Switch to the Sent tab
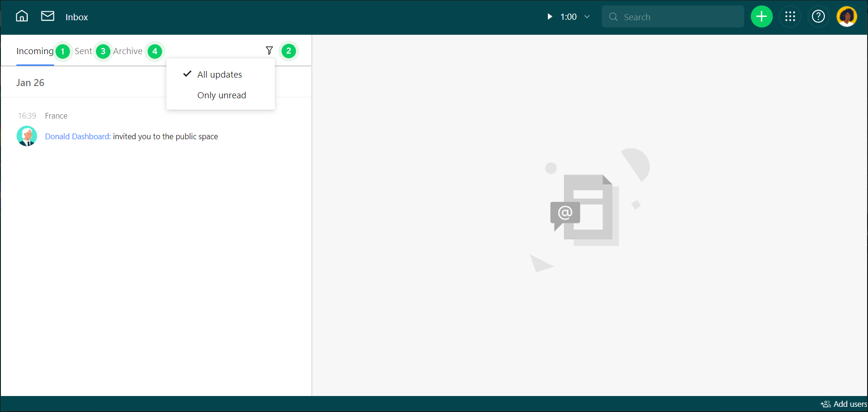 click(83, 51)
